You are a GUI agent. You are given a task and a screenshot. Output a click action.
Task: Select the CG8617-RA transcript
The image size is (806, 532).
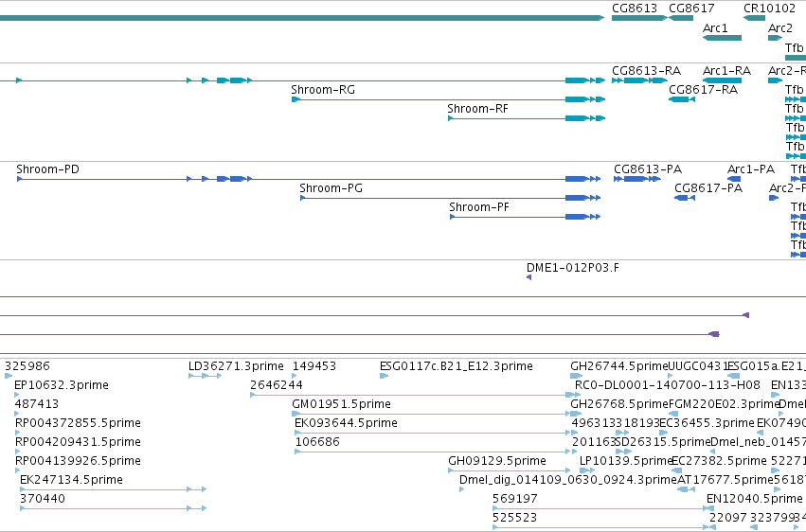pos(682,99)
